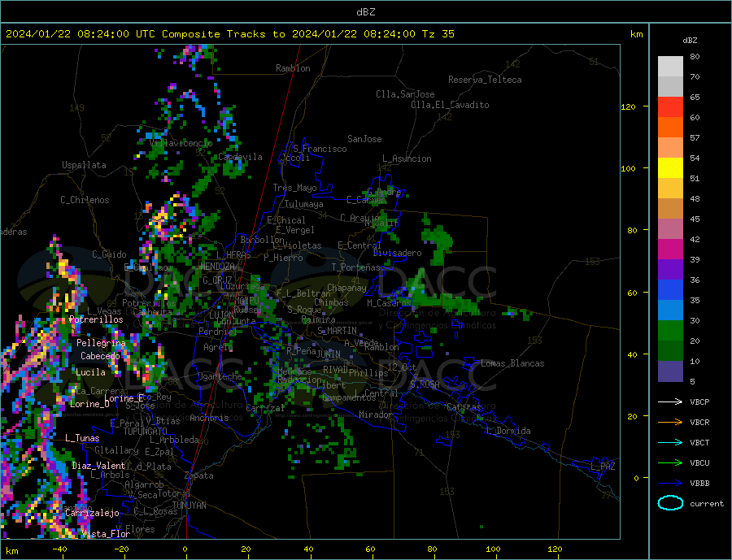The height and width of the screenshot is (560, 732).
Task: Click the 'Clla.El_Cavadito' map label
Action: (450, 105)
